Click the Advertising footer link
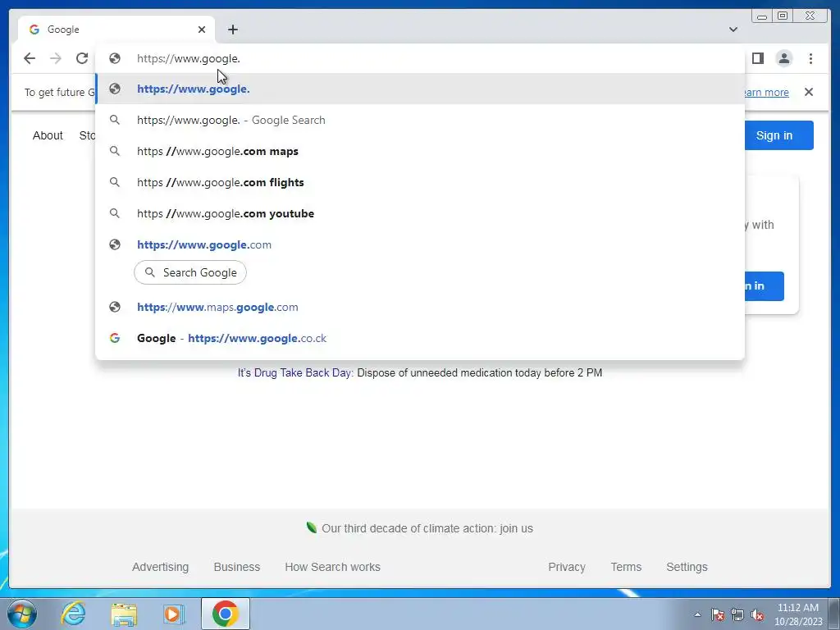Screen dimensions: 840x630 tap(160, 567)
